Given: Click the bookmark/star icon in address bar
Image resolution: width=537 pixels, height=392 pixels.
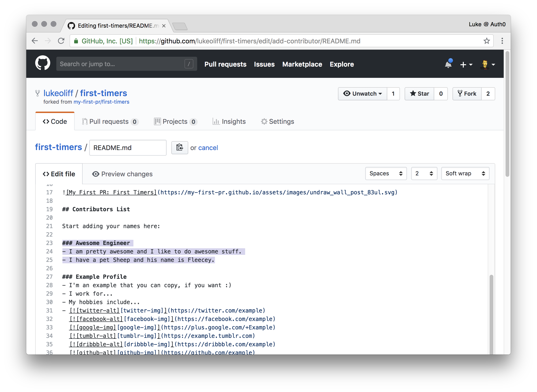Looking at the screenshot, I should pos(484,41).
